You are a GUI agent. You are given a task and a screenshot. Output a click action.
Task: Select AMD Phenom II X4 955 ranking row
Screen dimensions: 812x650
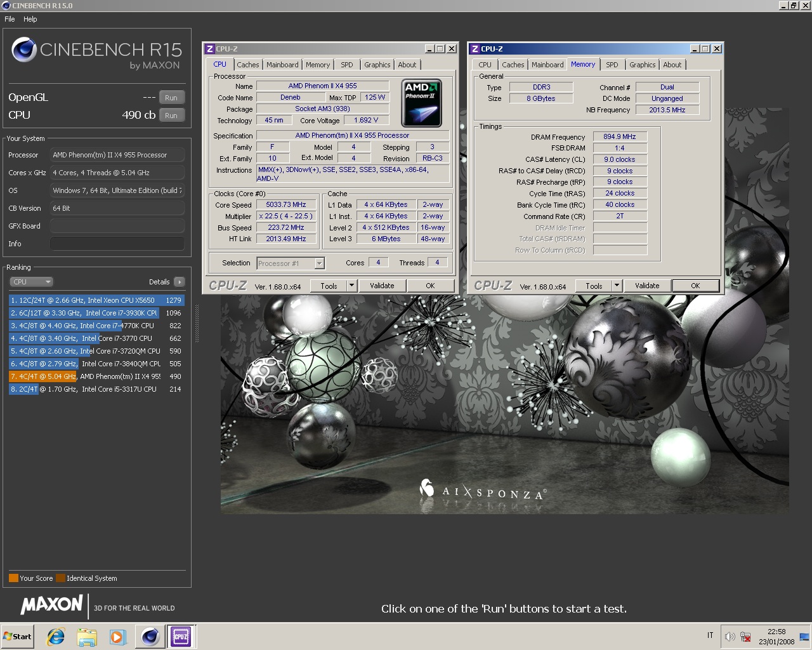pos(96,376)
